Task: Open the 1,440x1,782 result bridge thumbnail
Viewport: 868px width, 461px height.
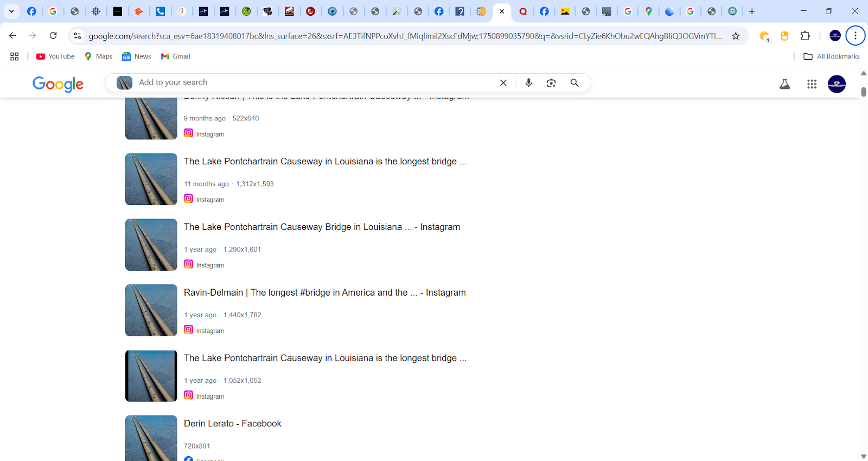Action: point(151,310)
